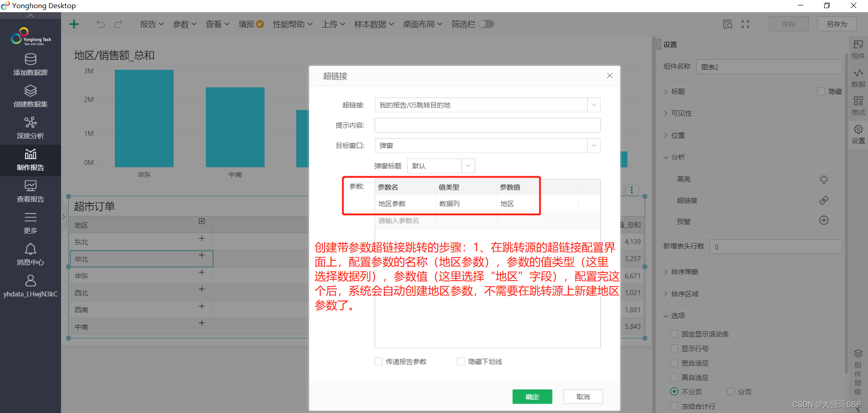Open the 查看 menu
This screenshot has width=868, height=413.
point(217,24)
